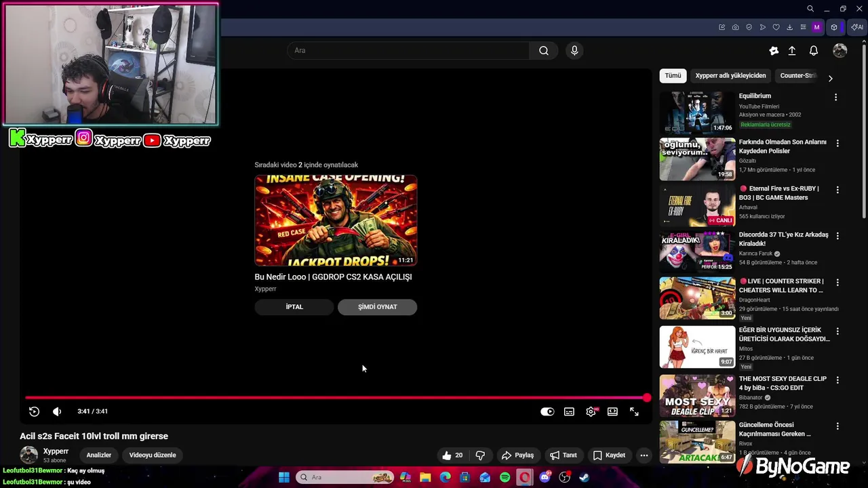
Task: Click the Ara search input field
Action: coord(409,51)
